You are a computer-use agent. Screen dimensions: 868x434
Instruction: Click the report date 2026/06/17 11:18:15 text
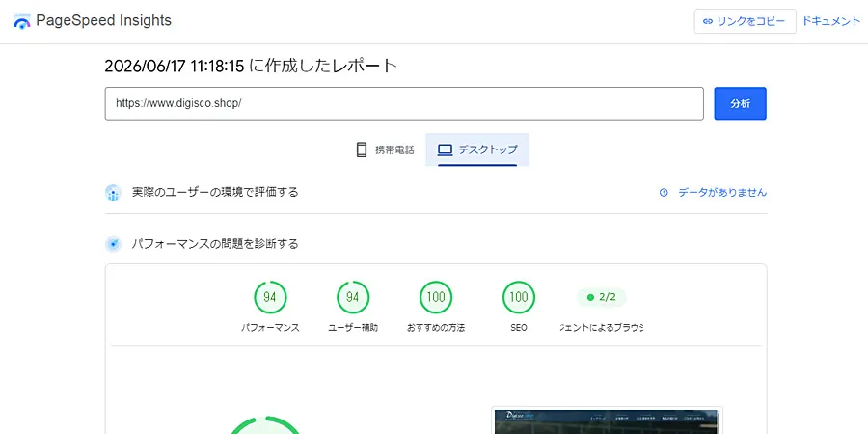pyautogui.click(x=175, y=66)
